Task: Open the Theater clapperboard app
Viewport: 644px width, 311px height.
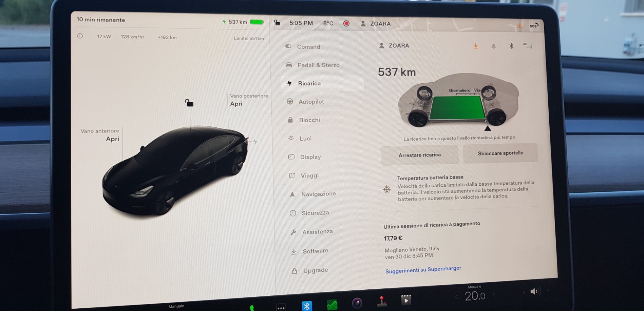Action: [x=406, y=299]
